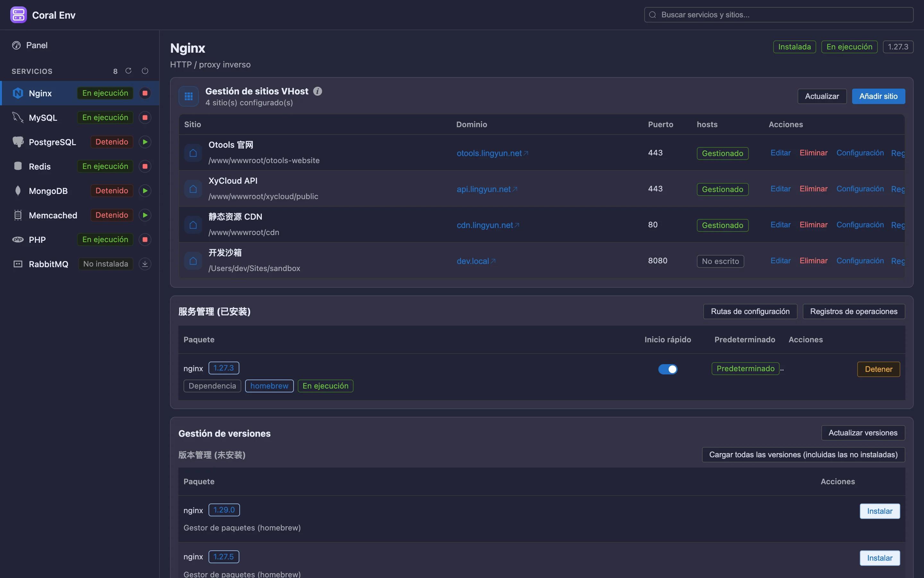
Task: Stop the Nginx service in sidebar
Action: click(x=145, y=93)
